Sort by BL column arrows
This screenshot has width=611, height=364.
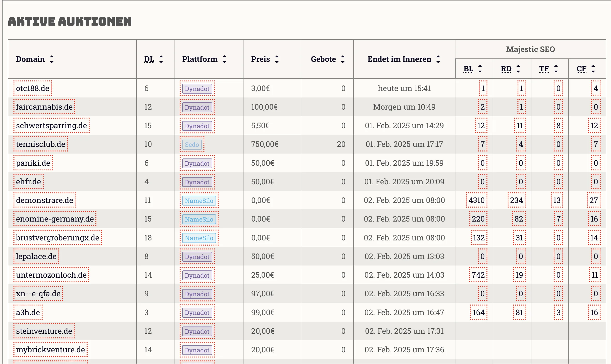click(480, 69)
